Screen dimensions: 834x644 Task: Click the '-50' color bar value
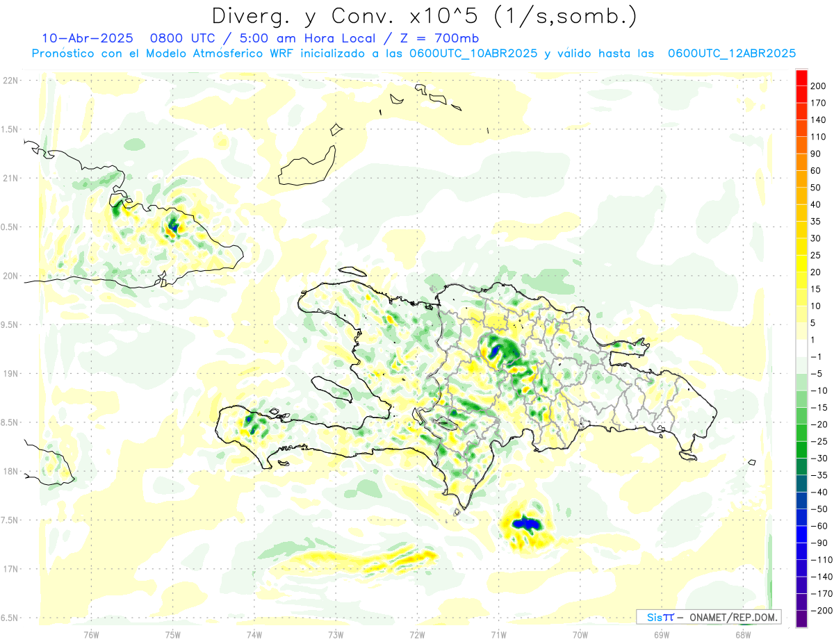[x=819, y=510]
